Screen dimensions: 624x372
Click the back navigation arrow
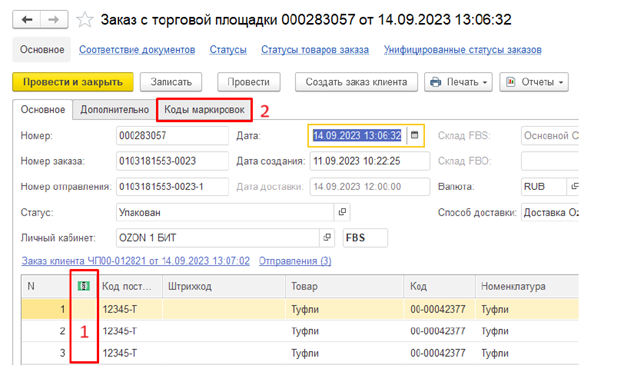click(x=27, y=19)
